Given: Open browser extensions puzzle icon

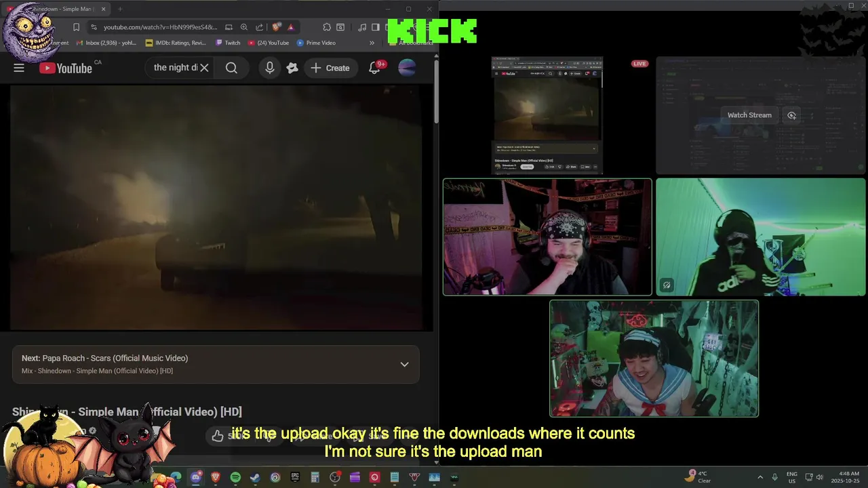Looking at the screenshot, I should pos(327,27).
